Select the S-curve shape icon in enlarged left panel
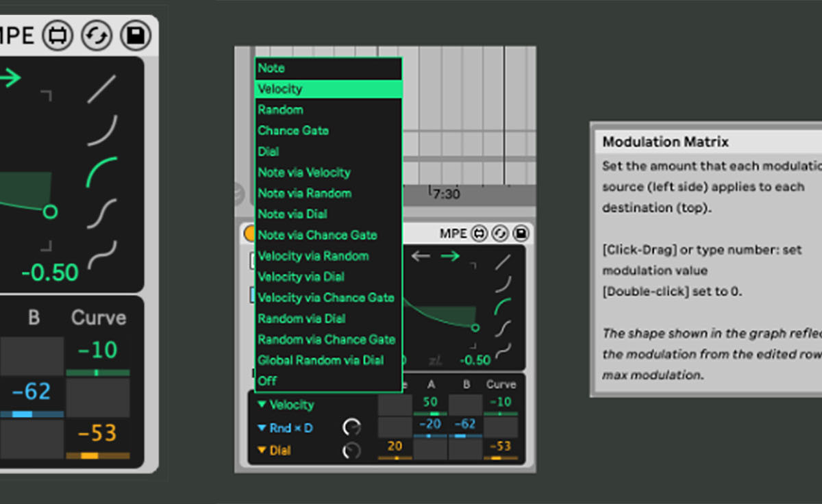Viewport: 822px width, 504px height. point(101,213)
